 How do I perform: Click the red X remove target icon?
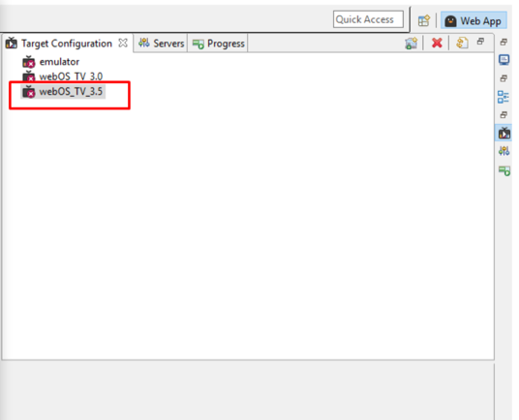[x=437, y=43]
